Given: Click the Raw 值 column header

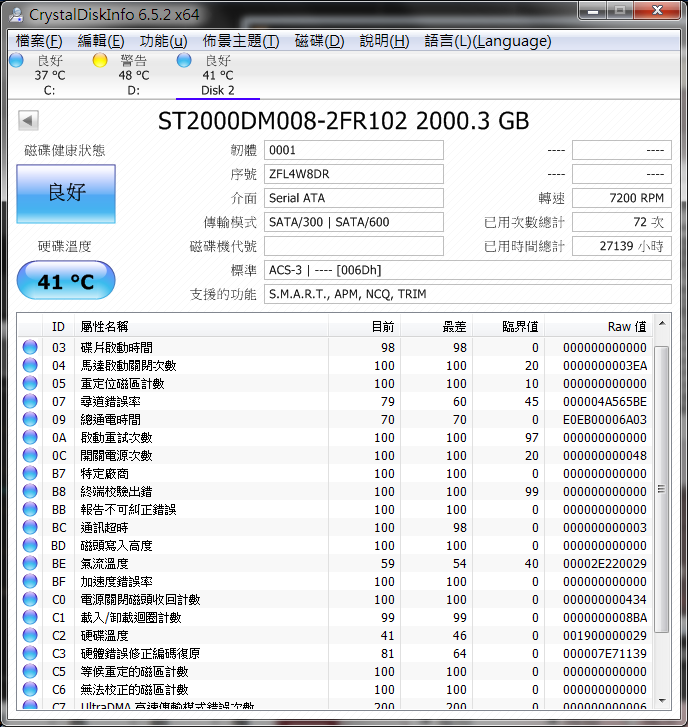Looking at the screenshot, I should (599, 326).
